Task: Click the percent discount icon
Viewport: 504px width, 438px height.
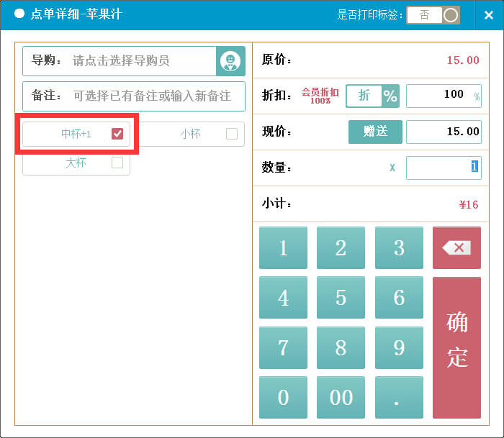Action: pos(390,96)
